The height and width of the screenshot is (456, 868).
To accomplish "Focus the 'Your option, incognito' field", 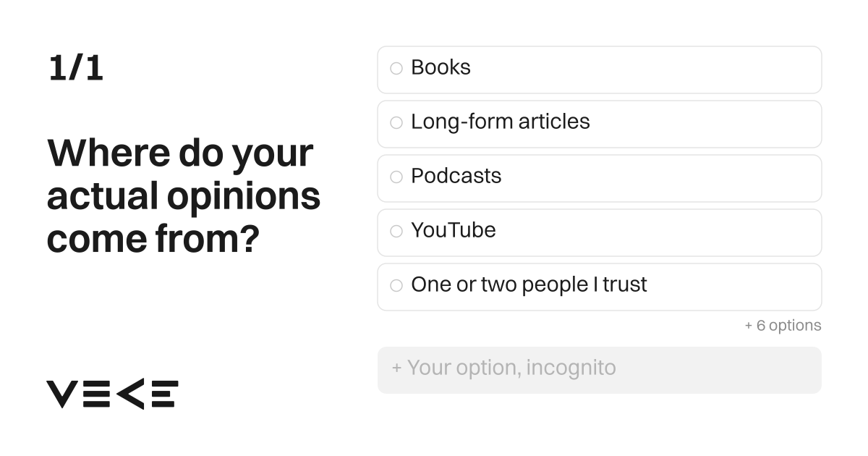I will (x=600, y=370).
